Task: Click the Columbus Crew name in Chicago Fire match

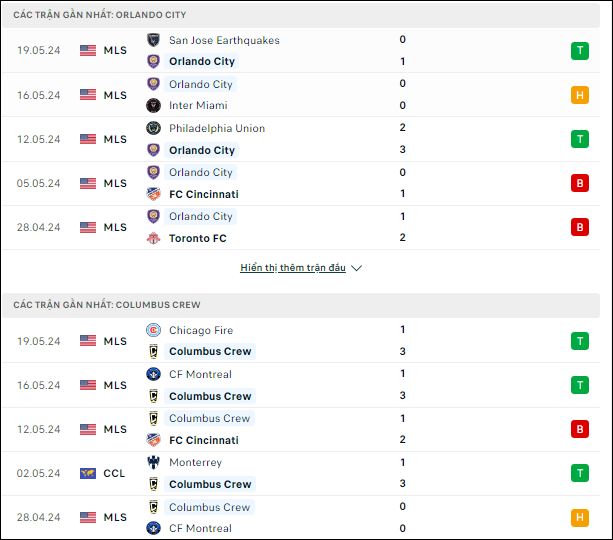Action: point(210,352)
